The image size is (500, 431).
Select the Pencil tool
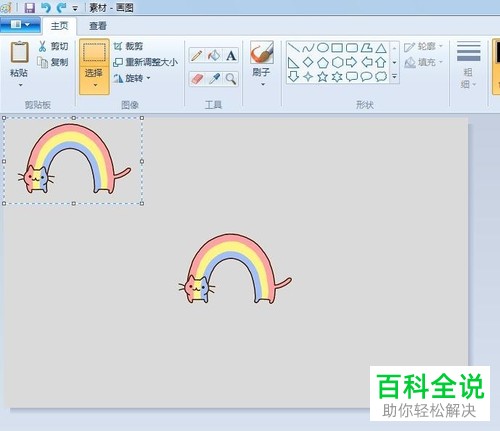[x=197, y=55]
